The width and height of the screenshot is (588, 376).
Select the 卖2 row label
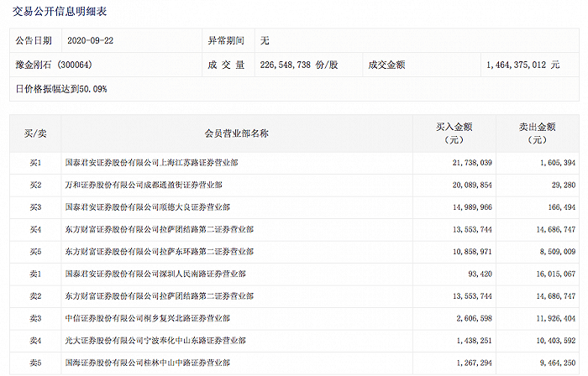35,296
